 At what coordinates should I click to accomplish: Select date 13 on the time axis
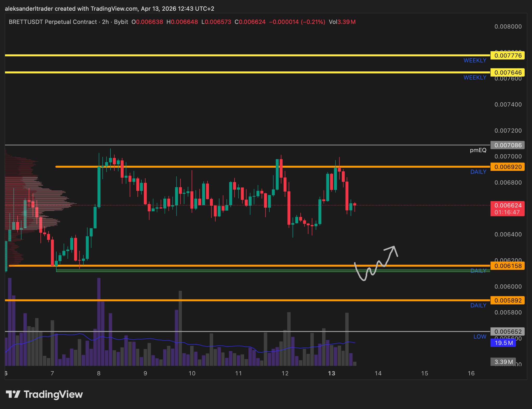331,373
